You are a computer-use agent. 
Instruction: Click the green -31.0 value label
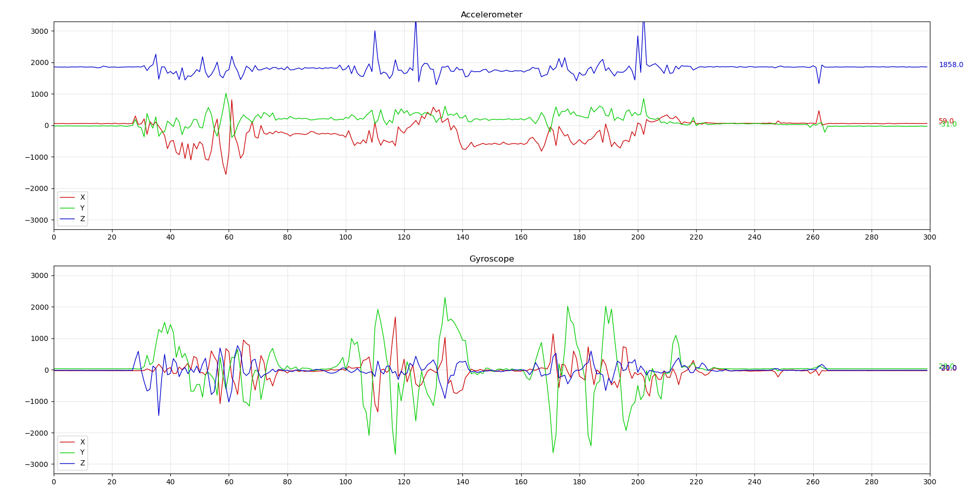[948, 125]
